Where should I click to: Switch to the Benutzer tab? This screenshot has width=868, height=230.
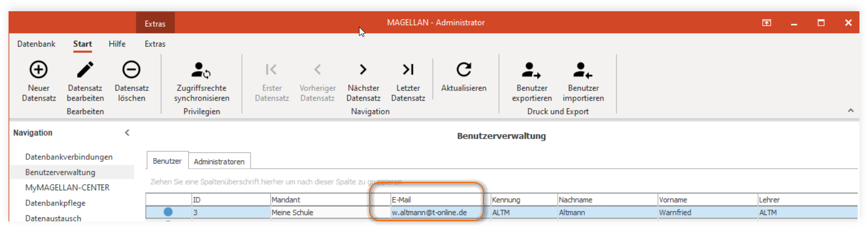click(167, 161)
